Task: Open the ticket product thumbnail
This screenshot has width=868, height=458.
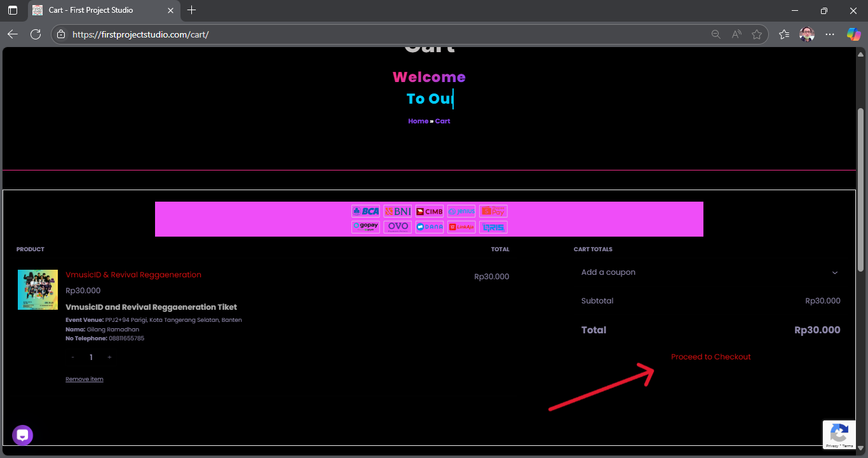Action: (x=37, y=289)
